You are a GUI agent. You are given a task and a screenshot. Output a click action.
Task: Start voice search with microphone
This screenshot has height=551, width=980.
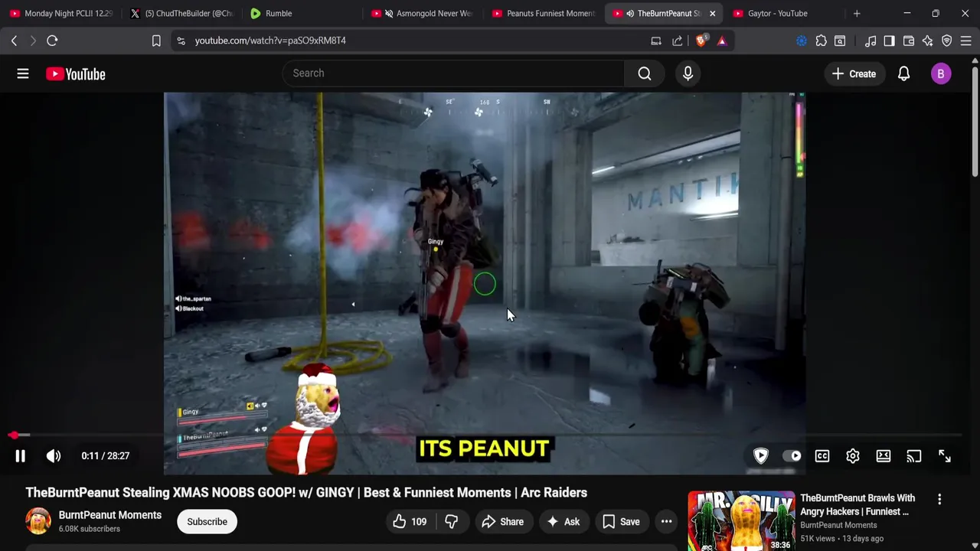coord(688,73)
